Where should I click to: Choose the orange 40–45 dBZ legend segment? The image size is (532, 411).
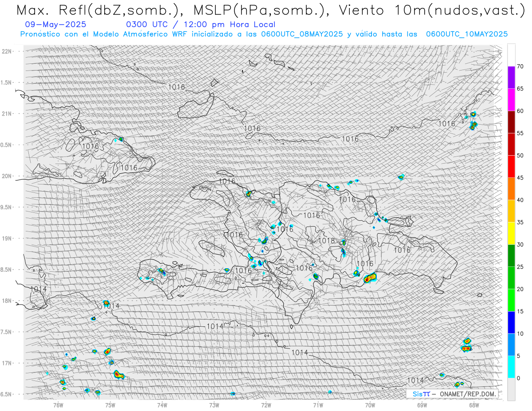tap(511, 189)
